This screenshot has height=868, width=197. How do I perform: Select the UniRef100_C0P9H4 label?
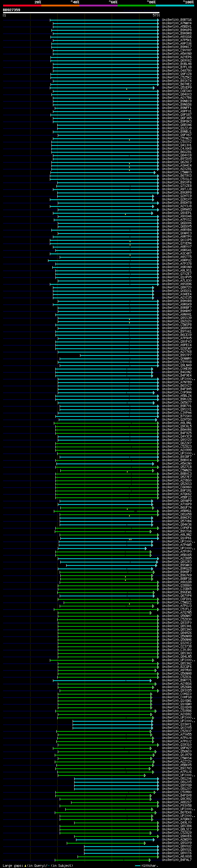coord(177,392)
